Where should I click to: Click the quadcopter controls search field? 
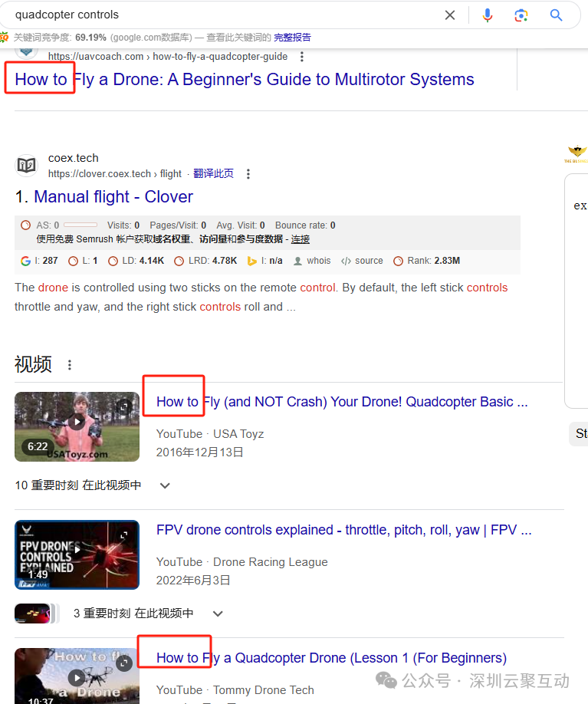point(225,15)
